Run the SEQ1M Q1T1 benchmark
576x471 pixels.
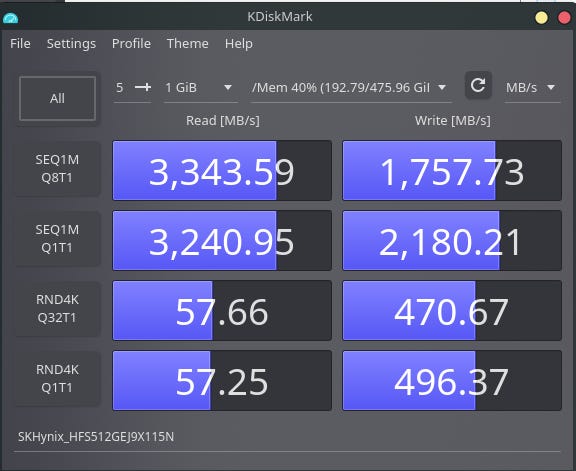pos(57,239)
